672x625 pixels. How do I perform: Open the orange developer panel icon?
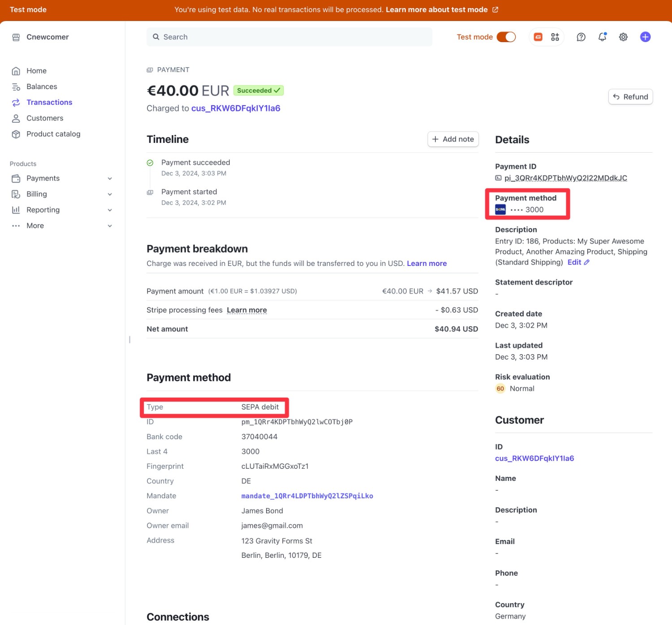[x=538, y=37]
